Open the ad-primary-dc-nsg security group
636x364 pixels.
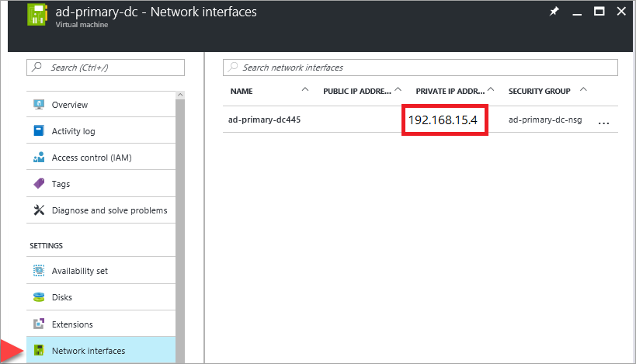[x=544, y=120]
